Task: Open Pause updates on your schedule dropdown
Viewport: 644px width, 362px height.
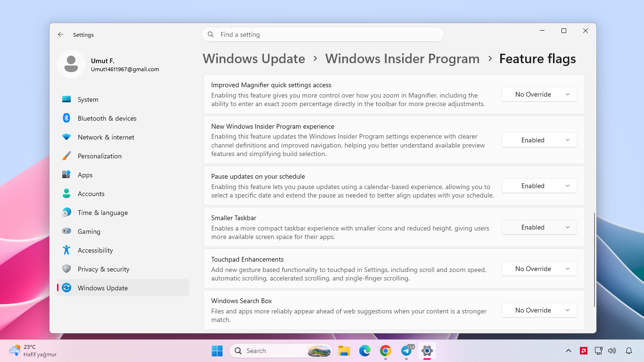Action: click(x=539, y=186)
